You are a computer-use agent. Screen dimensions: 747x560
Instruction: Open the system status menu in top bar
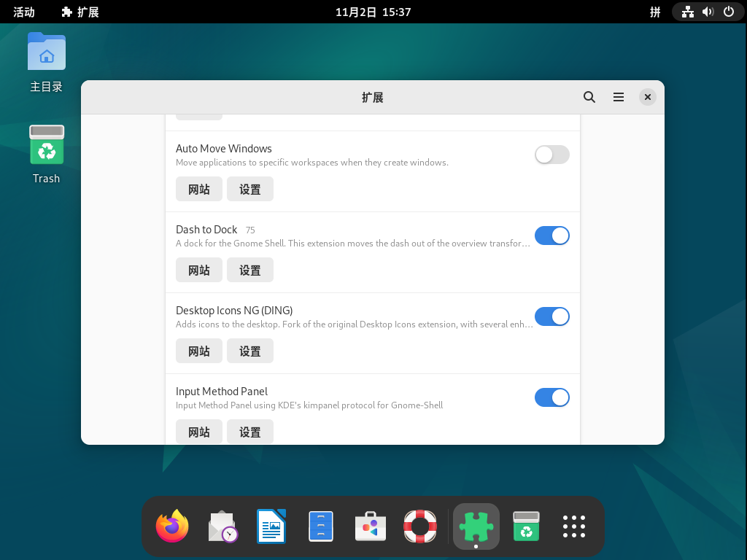coord(708,12)
